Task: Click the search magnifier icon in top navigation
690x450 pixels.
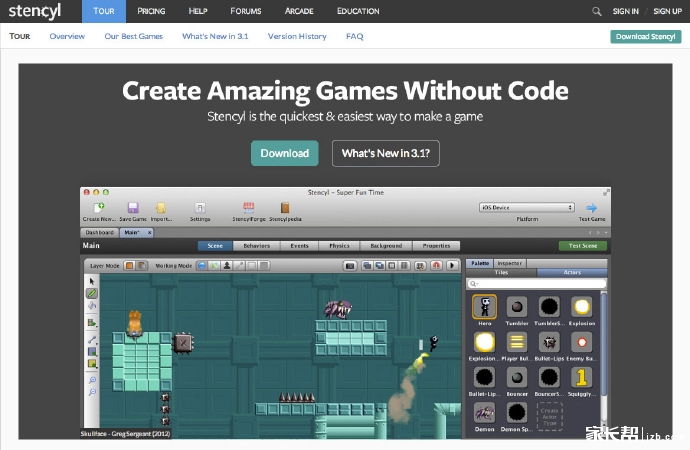Action: coord(597,11)
